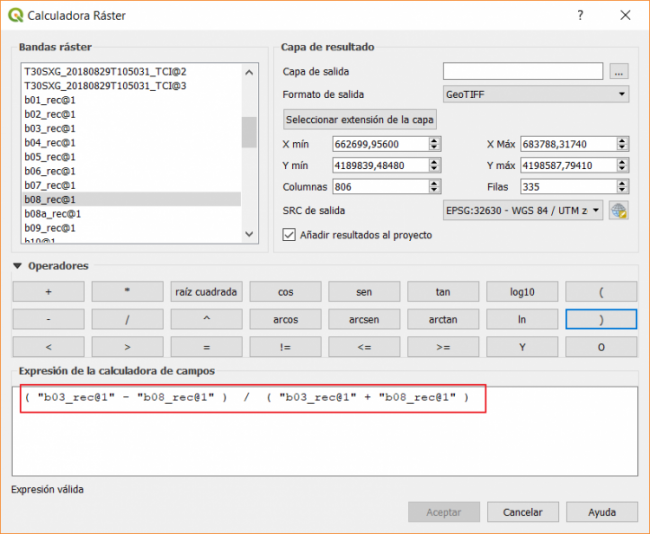
Task: Select band b01_rec@1
Action: tap(131, 100)
